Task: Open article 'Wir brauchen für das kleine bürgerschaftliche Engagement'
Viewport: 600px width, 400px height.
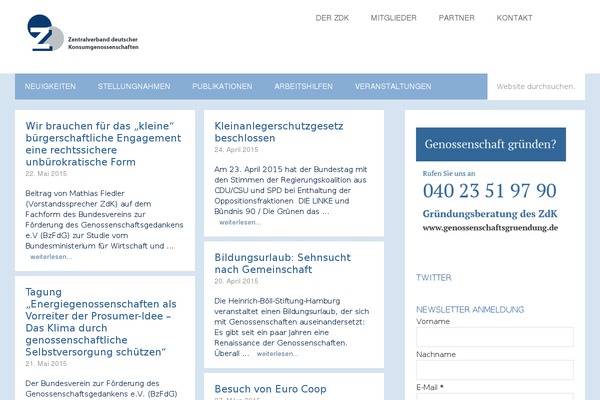Action: (103, 144)
